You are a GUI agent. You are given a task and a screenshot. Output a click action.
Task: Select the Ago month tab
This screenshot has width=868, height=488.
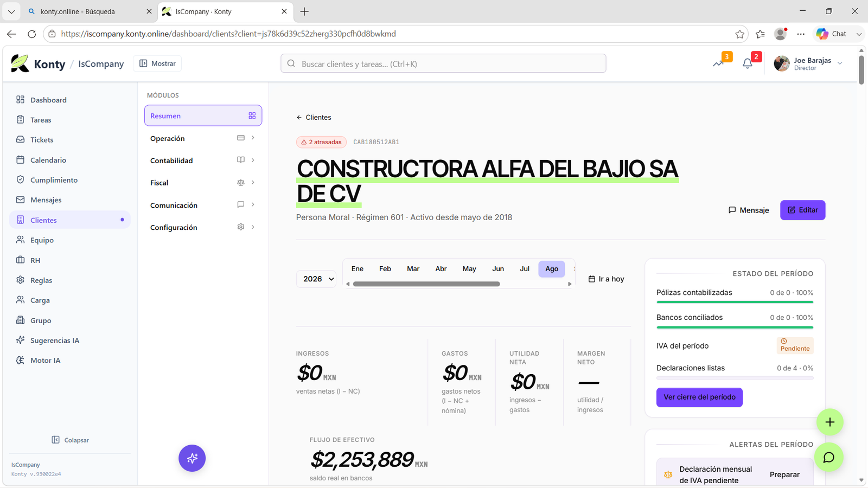click(552, 269)
